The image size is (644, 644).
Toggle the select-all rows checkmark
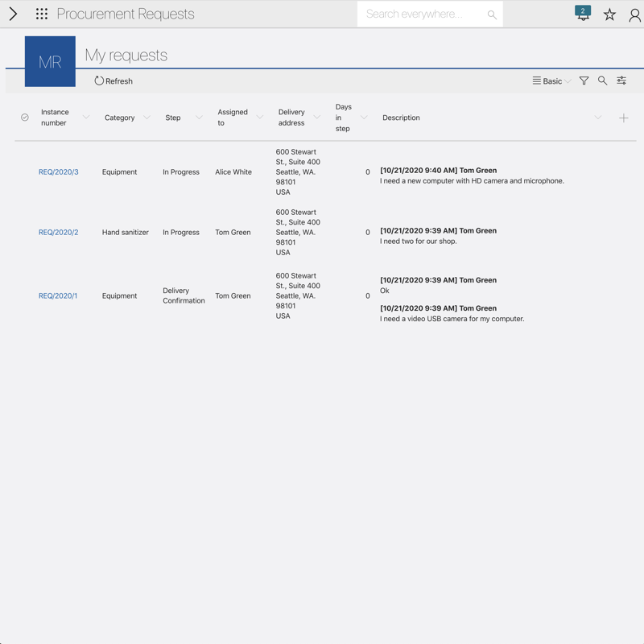pos(25,118)
